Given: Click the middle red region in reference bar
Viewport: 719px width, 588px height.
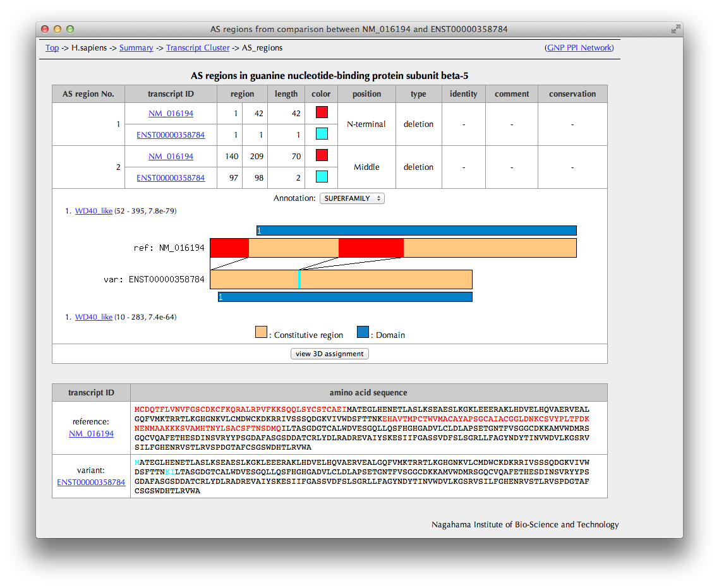Looking at the screenshot, I should (x=371, y=248).
